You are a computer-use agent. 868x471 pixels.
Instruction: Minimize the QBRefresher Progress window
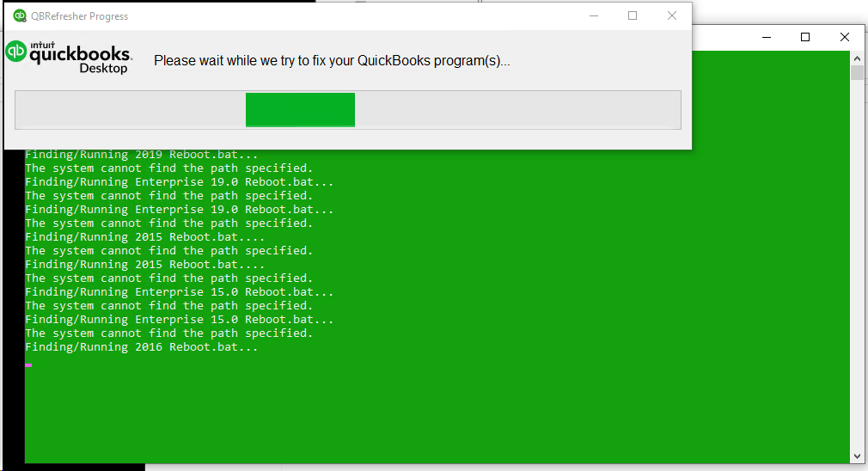pyautogui.click(x=594, y=16)
